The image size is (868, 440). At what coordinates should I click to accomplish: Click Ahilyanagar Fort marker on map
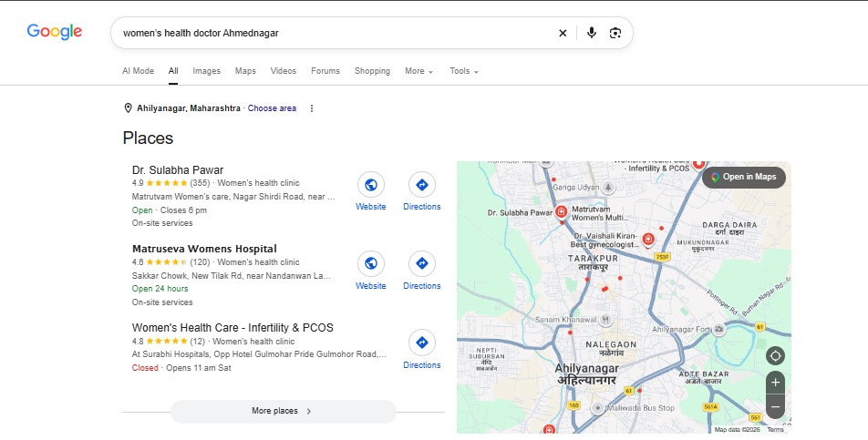click(x=719, y=330)
